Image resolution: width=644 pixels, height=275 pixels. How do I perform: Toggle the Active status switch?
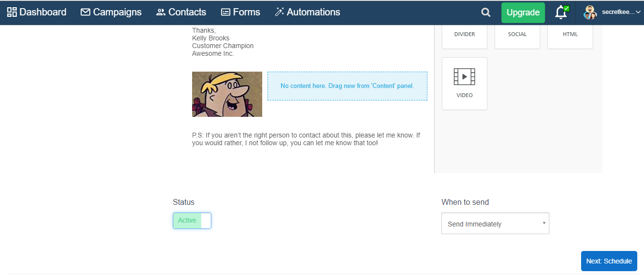pos(192,221)
